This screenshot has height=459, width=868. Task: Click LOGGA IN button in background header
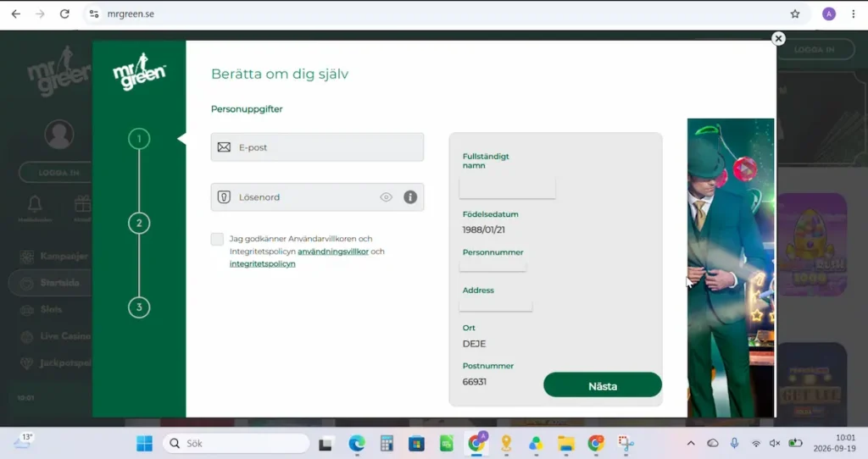pyautogui.click(x=815, y=49)
